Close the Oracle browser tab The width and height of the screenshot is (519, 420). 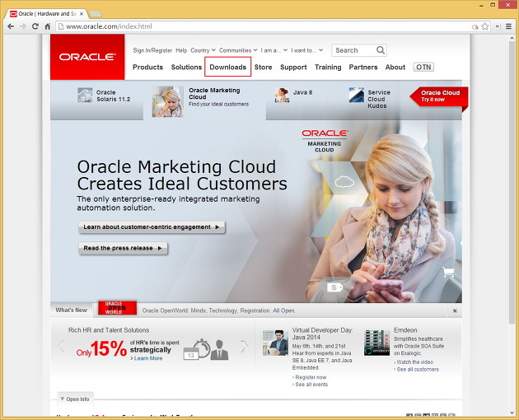click(x=82, y=14)
